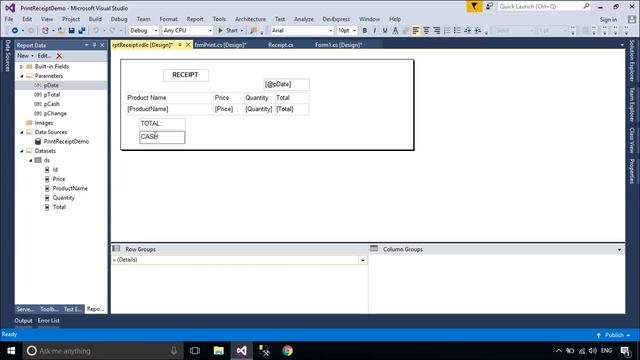This screenshot has width=640, height=360.
Task: Click the Save All toolbar icon
Action: (82, 31)
